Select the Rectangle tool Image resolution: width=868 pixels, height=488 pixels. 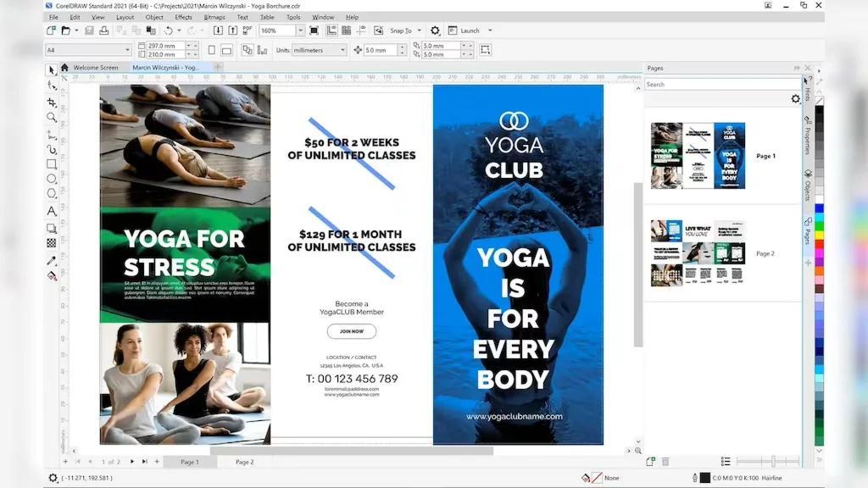[x=52, y=164]
